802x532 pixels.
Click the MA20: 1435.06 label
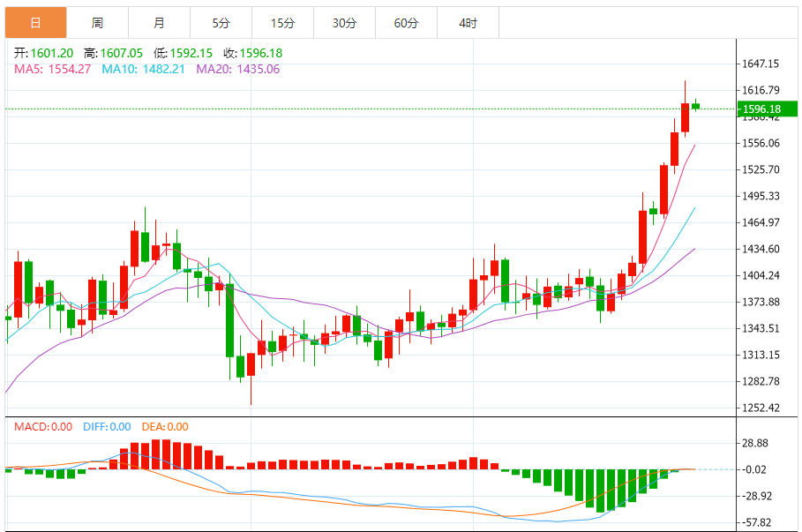pos(238,69)
